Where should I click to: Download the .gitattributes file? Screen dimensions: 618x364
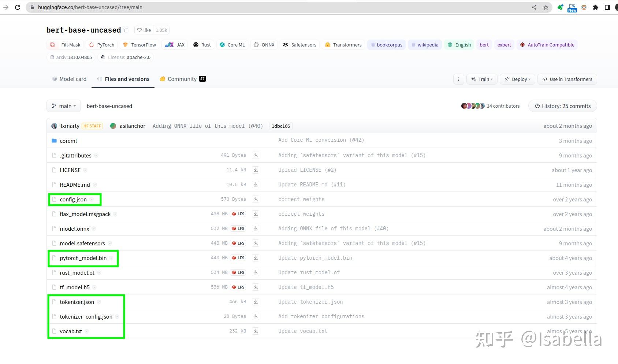[x=256, y=155]
